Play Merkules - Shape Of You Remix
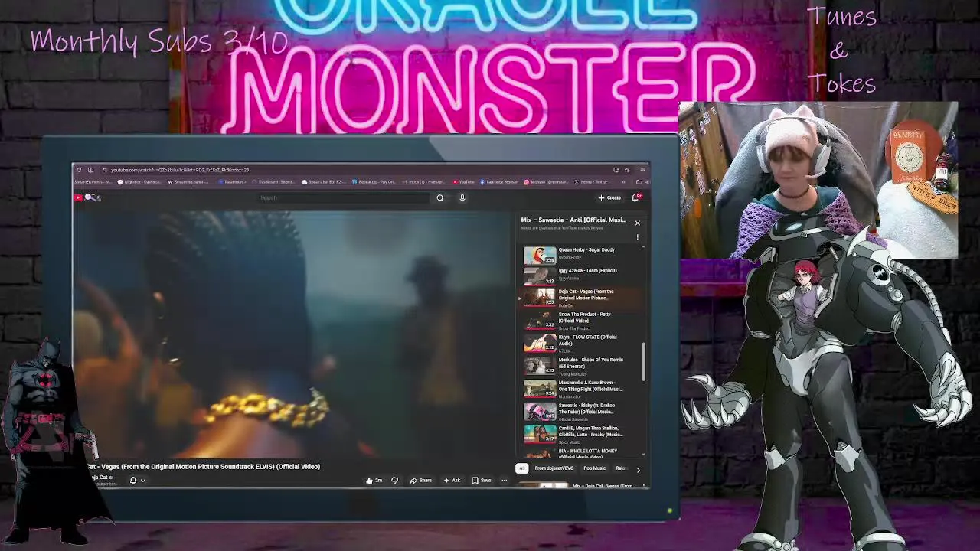This screenshot has height=551, width=980. tap(582, 366)
